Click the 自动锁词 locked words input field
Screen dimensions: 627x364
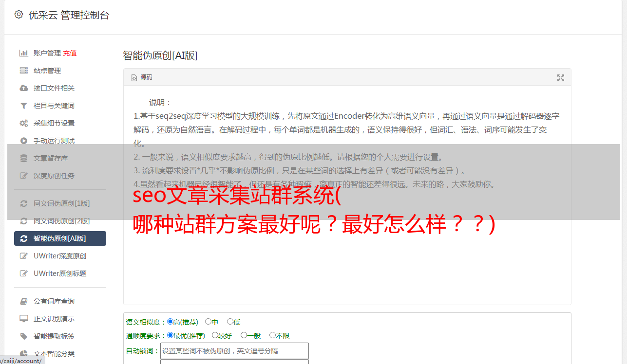point(234,351)
